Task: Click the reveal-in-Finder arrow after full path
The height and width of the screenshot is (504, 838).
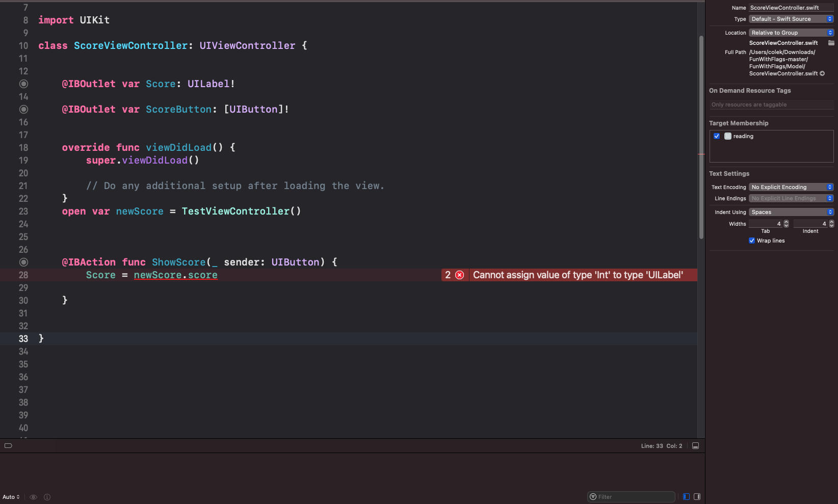Action: [822, 74]
